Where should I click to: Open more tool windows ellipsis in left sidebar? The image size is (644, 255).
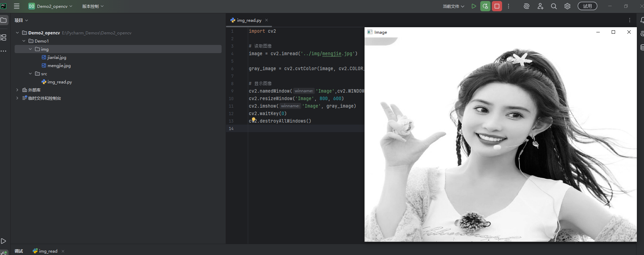[x=4, y=51]
